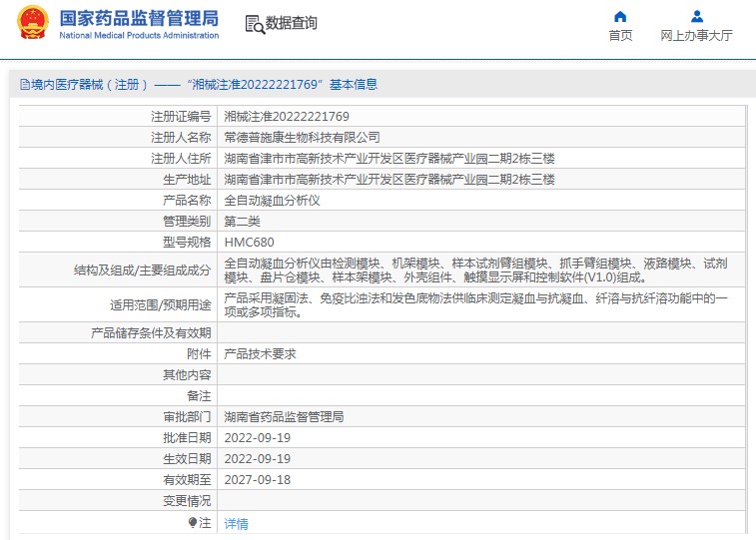Click the 国家药品监督管理局 title

point(139,18)
